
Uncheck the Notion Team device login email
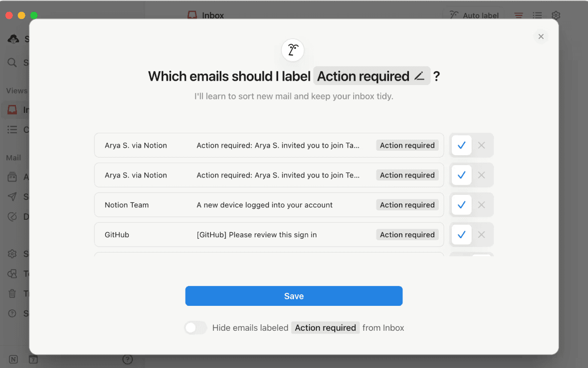(x=480, y=204)
